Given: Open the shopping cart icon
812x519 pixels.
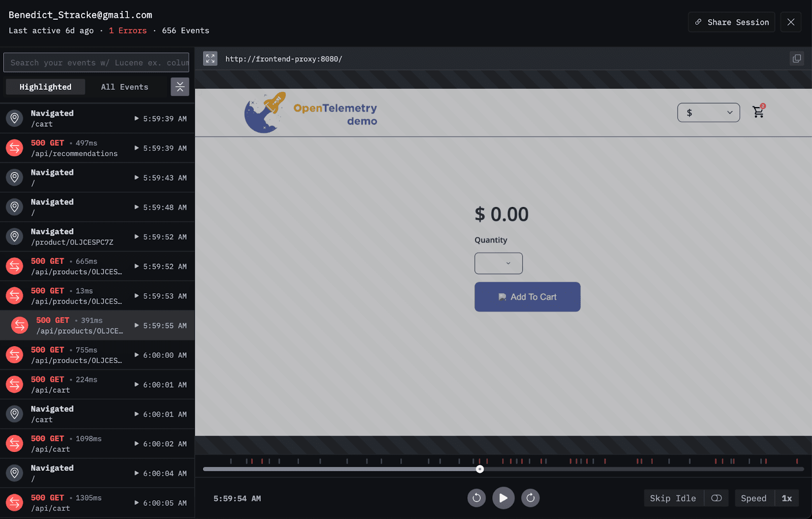Looking at the screenshot, I should [758, 112].
